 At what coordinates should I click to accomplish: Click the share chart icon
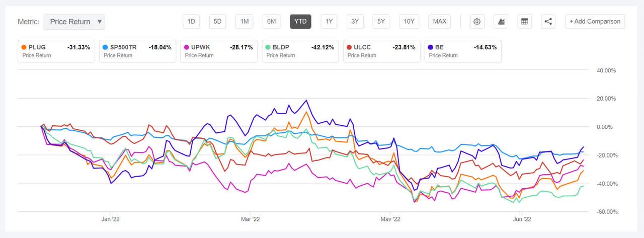click(548, 22)
